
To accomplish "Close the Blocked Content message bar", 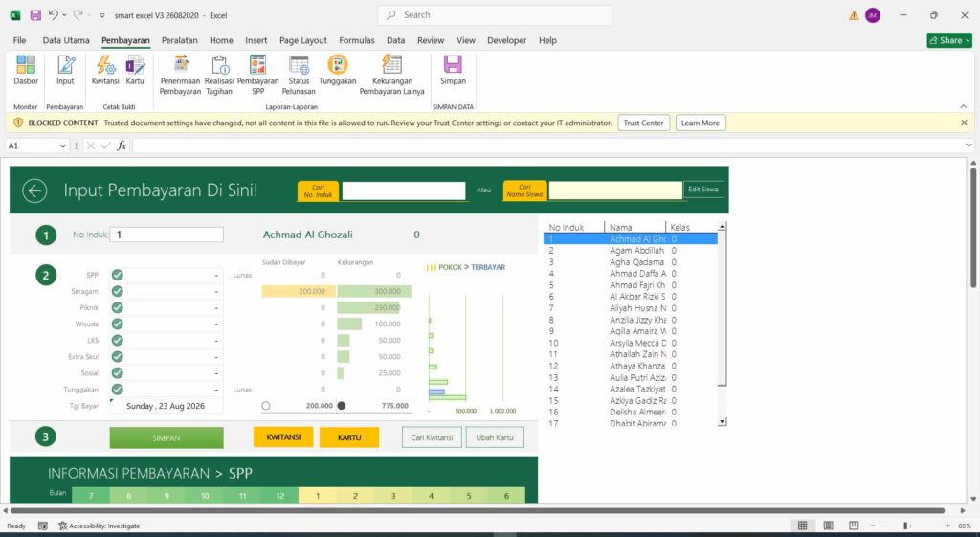I will [x=964, y=123].
